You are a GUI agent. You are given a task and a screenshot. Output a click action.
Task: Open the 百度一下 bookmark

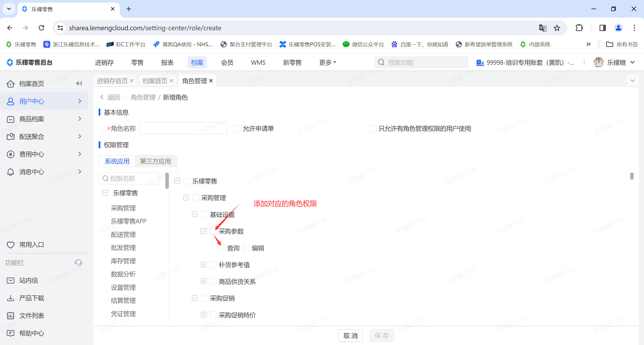[420, 44]
